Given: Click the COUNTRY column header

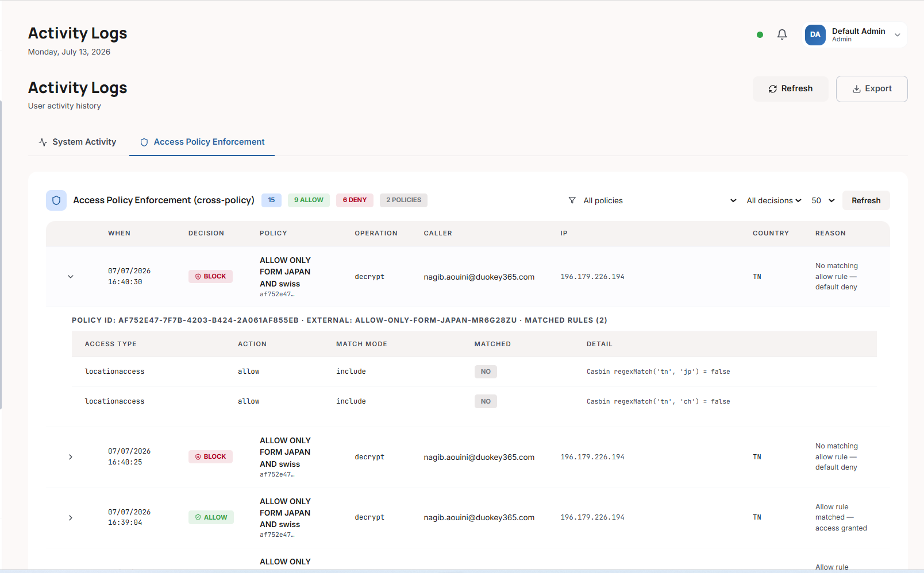Looking at the screenshot, I should (771, 233).
